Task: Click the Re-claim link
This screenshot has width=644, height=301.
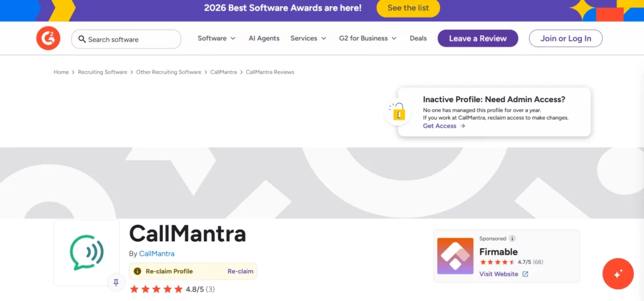Action: pyautogui.click(x=240, y=271)
